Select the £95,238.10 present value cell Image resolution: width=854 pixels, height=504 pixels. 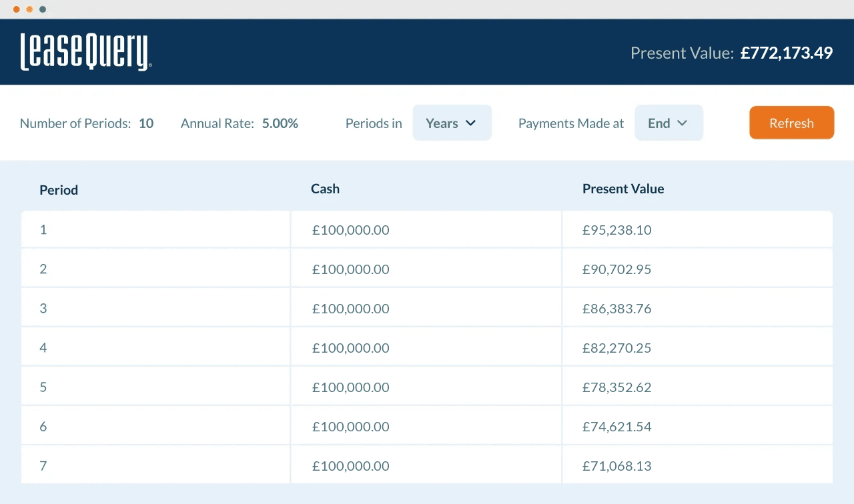pyautogui.click(x=616, y=230)
